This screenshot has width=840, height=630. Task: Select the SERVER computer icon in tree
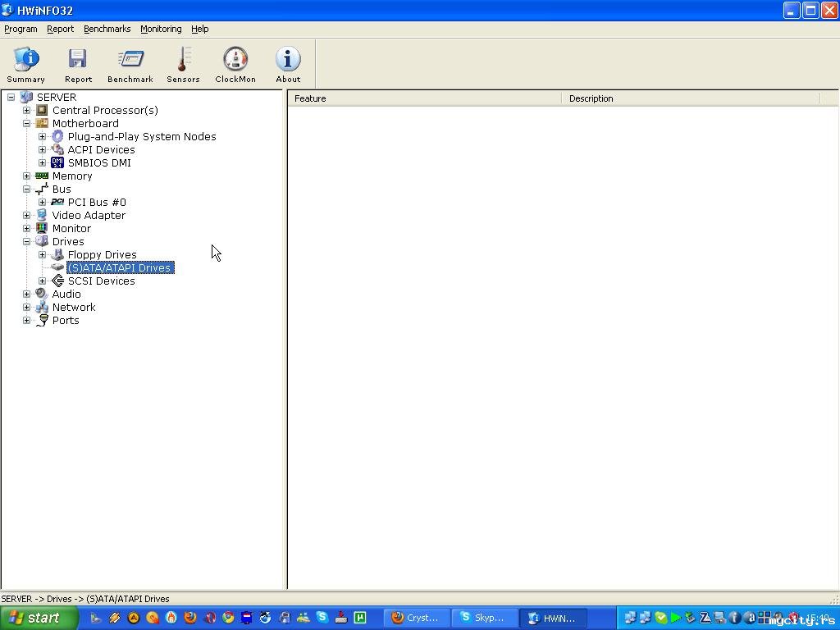pyautogui.click(x=26, y=97)
